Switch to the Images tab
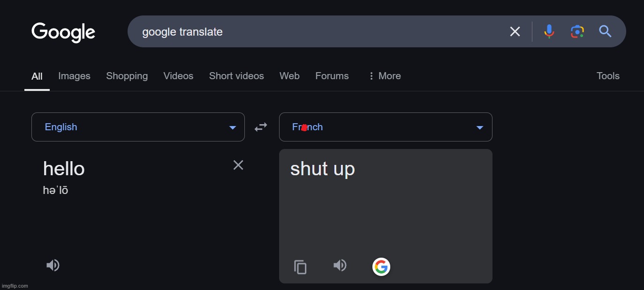This screenshot has height=290, width=644. pos(74,76)
